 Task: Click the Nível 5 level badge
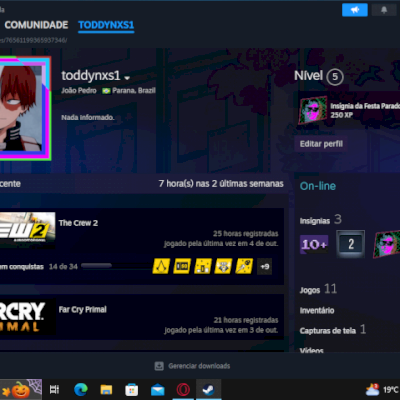tap(335, 77)
